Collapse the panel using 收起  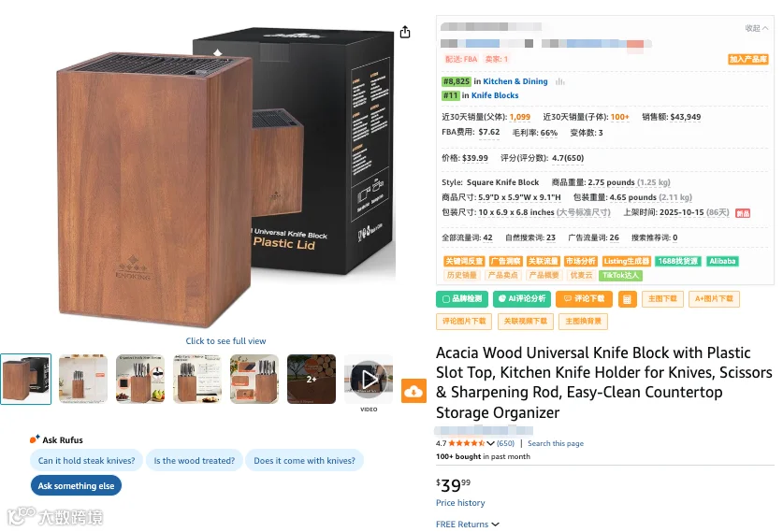(x=756, y=28)
